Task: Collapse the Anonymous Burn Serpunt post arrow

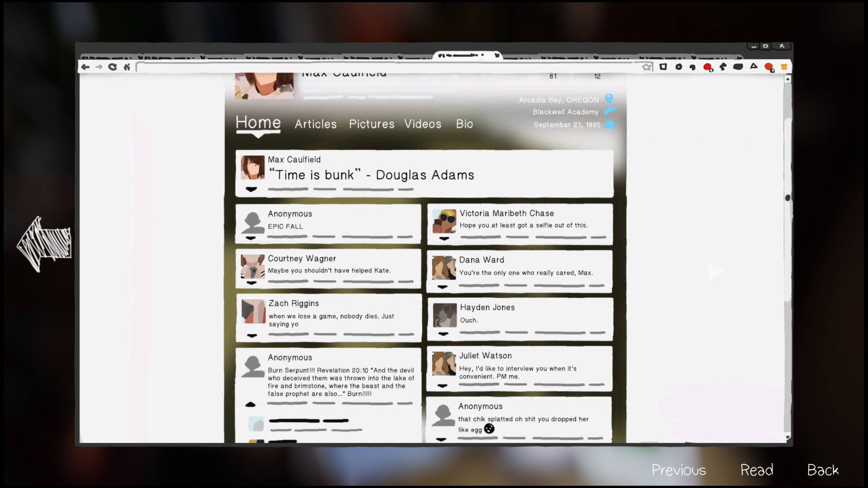Action: tap(250, 404)
